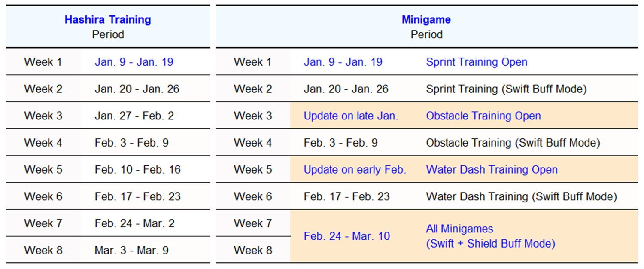Click the Hashira Training header
This screenshot has height=269, width=644.
[x=108, y=20]
